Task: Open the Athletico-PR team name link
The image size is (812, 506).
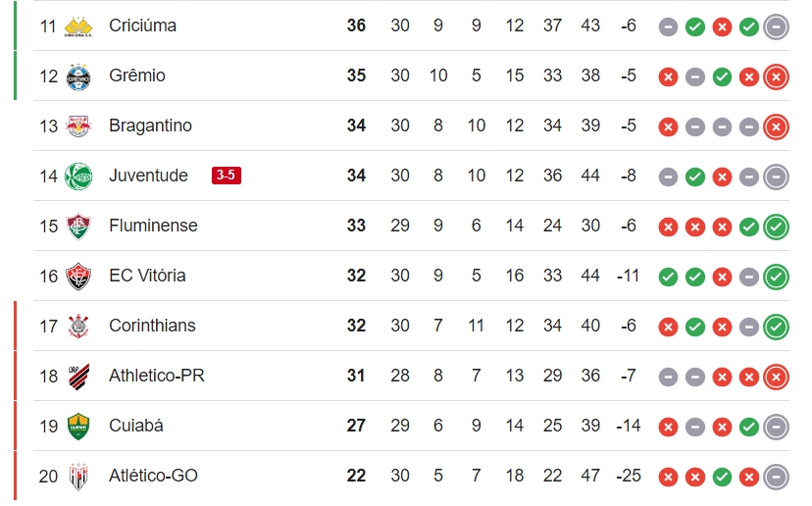Action: [156, 376]
